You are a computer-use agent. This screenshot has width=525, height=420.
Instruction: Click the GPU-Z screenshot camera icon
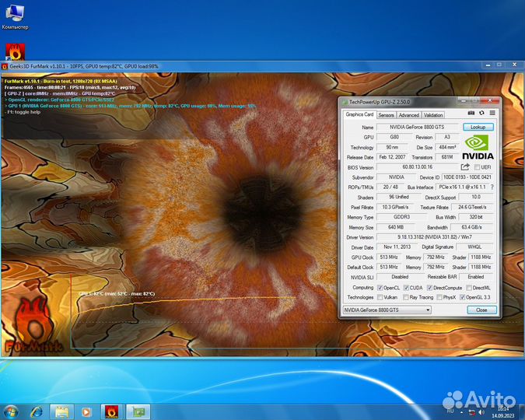coord(471,114)
